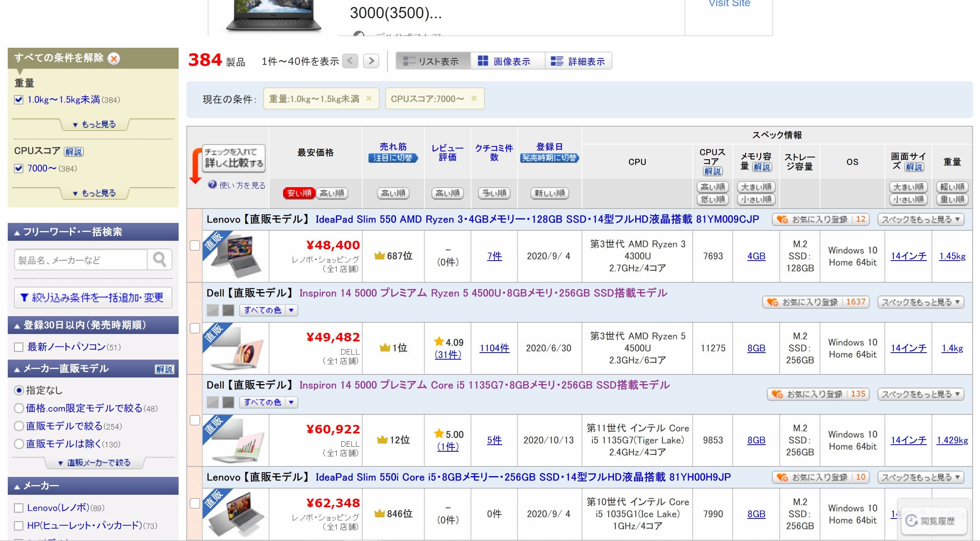
Task: Click 解説 beside 画面サイズ column header
Action: (914, 167)
